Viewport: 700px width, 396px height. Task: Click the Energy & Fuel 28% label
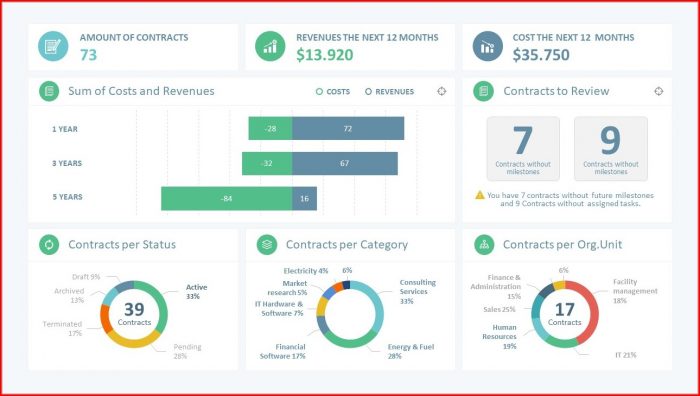(411, 351)
